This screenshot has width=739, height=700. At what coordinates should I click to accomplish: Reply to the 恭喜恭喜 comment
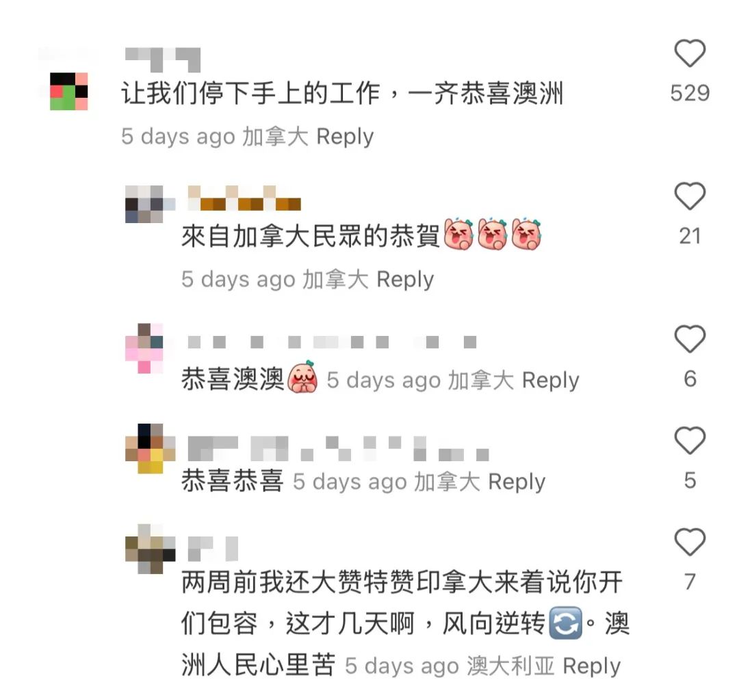(x=517, y=482)
